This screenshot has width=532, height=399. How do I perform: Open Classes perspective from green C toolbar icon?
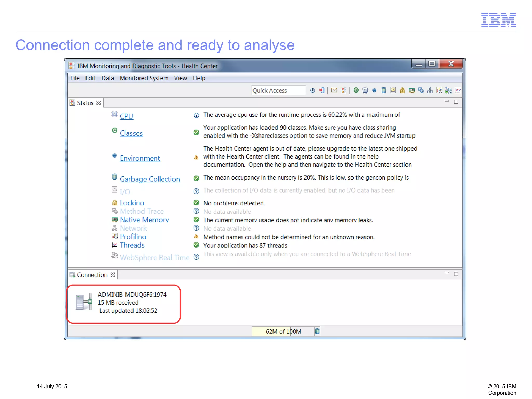pos(356,90)
